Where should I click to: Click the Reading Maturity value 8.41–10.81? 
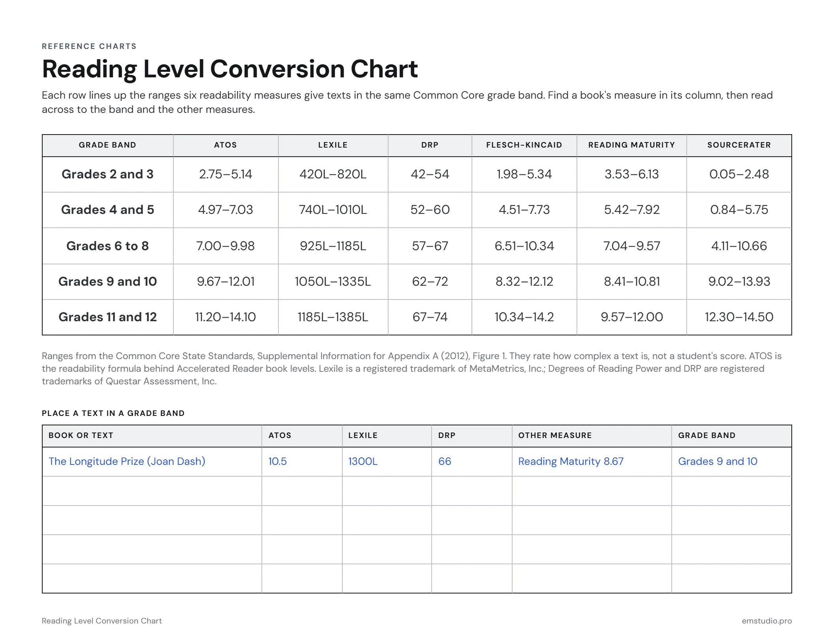coord(631,281)
